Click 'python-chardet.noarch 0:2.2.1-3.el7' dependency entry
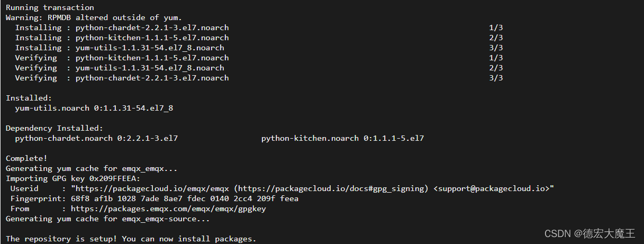The width and height of the screenshot is (644, 244). tap(96, 138)
